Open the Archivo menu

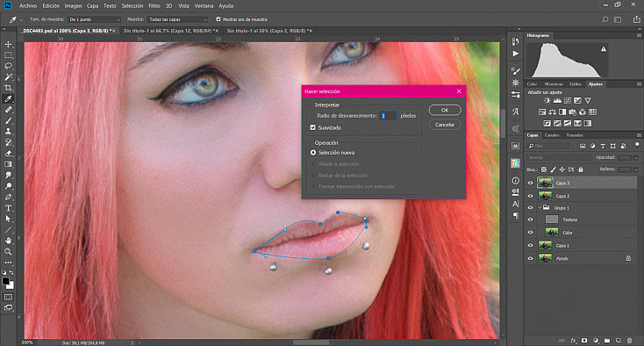(x=28, y=6)
